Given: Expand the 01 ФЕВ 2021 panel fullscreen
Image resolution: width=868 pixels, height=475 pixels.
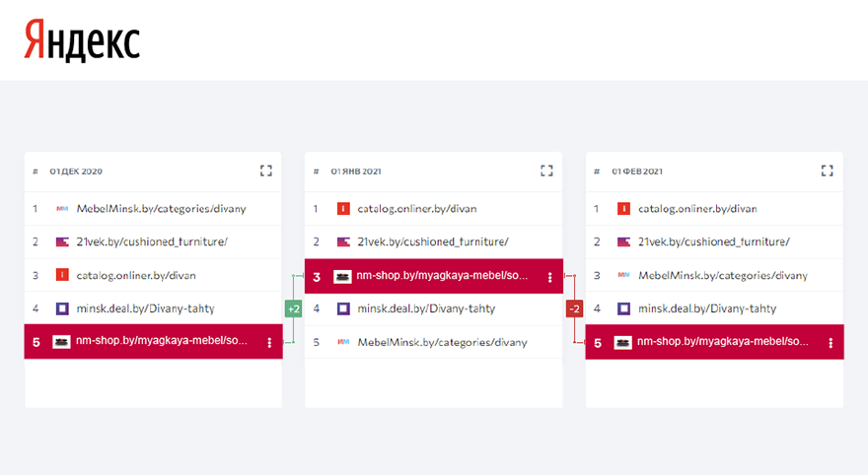Looking at the screenshot, I should pyautogui.click(x=828, y=171).
